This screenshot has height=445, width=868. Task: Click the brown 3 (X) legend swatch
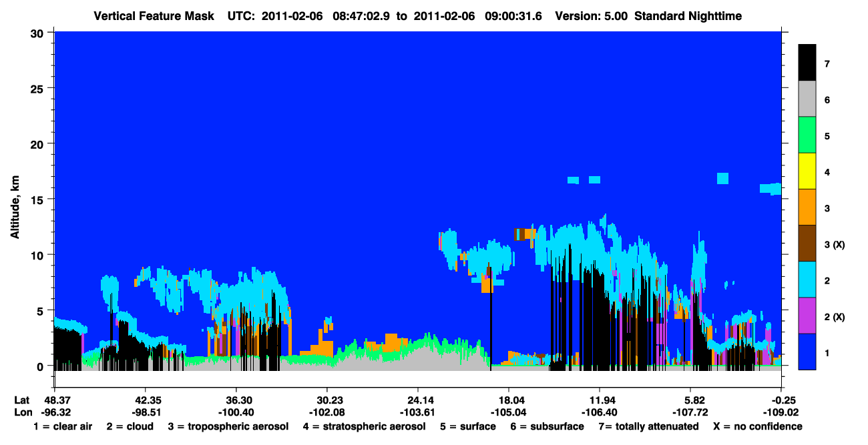(x=807, y=244)
